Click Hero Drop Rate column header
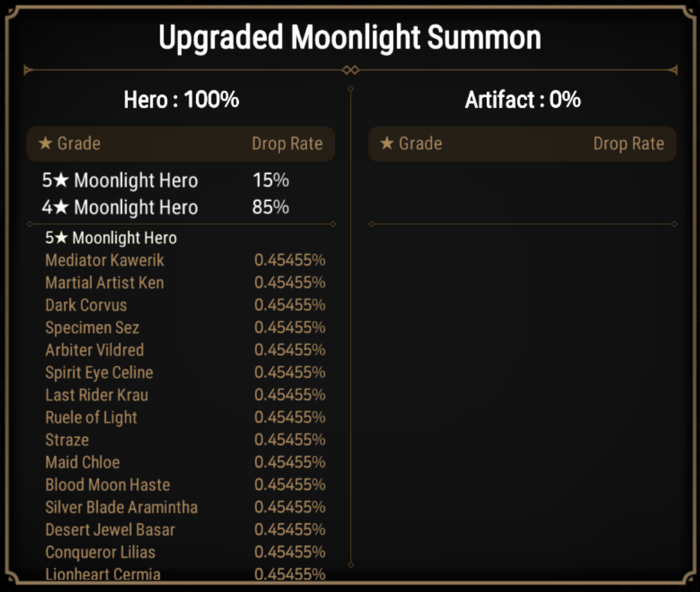 287,144
